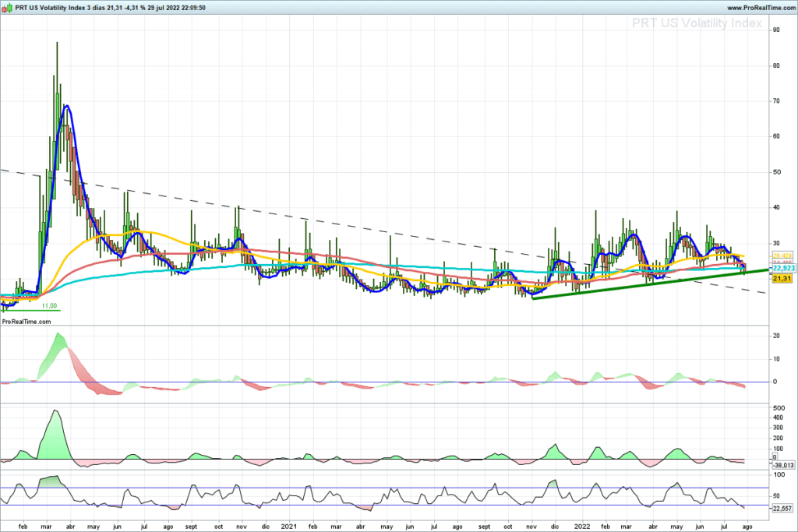798x532 pixels.
Task: Select the cyan 22,923 moving average label
Action: 784,268
